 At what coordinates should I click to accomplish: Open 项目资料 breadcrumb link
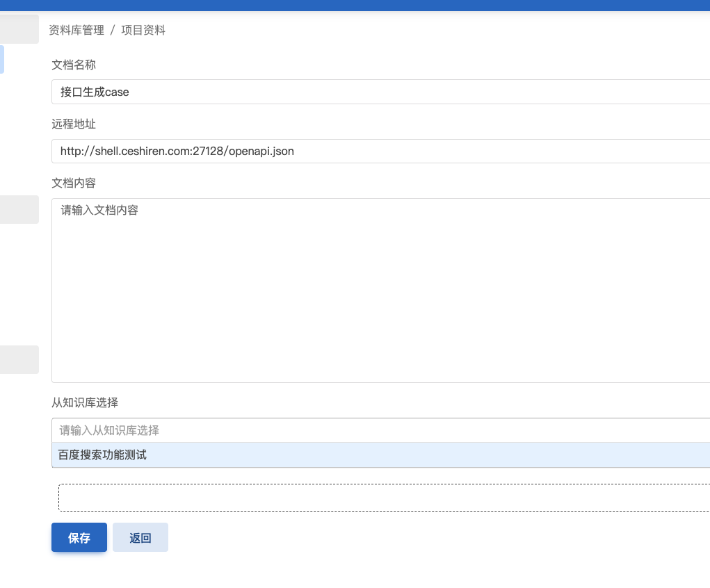143,30
